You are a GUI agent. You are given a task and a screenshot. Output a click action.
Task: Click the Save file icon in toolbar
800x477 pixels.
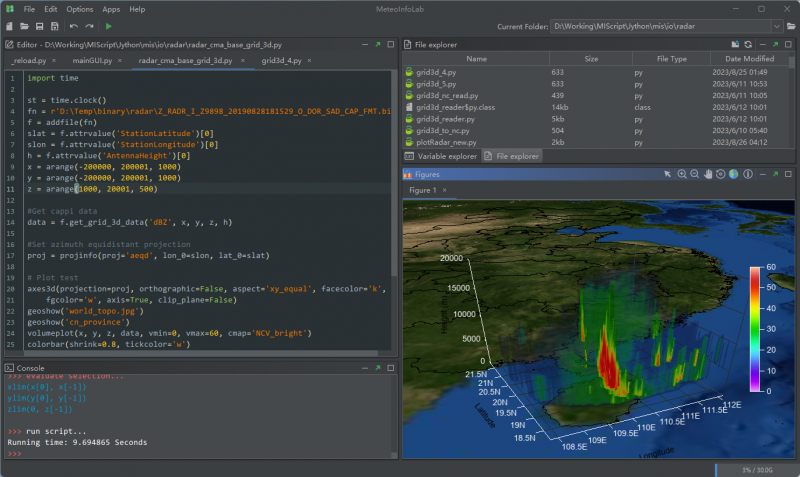(38, 25)
